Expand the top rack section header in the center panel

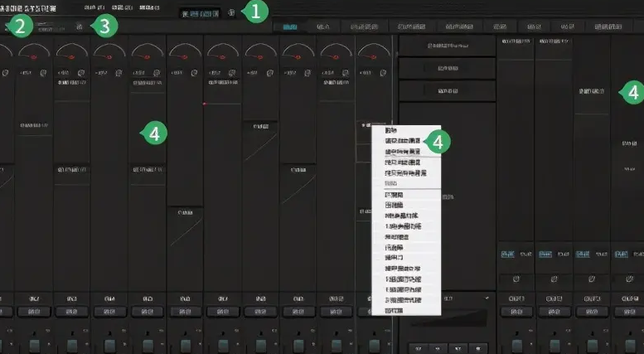pos(448,46)
